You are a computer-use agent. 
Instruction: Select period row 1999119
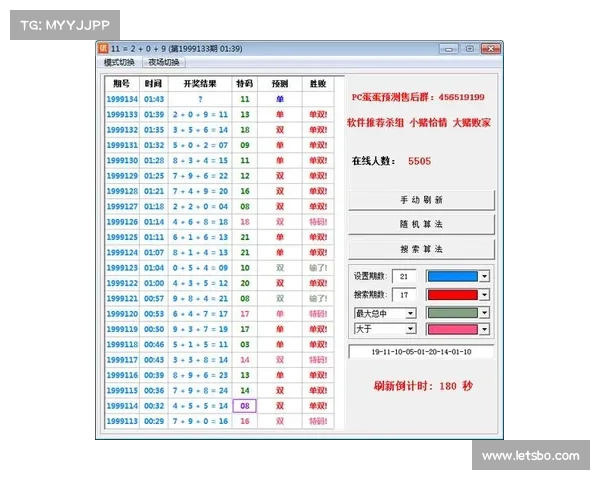[219, 329]
